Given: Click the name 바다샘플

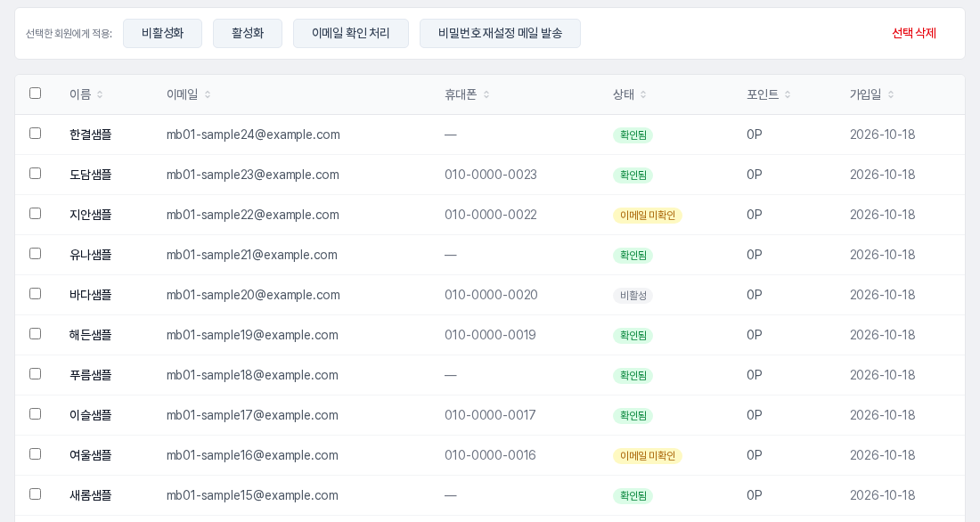Looking at the screenshot, I should point(91,295).
